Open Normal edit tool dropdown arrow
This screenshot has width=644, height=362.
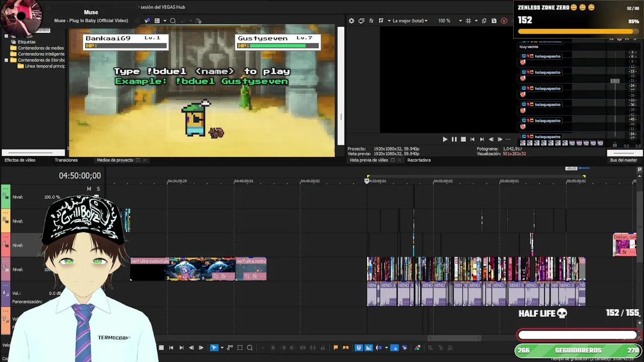click(x=222, y=347)
